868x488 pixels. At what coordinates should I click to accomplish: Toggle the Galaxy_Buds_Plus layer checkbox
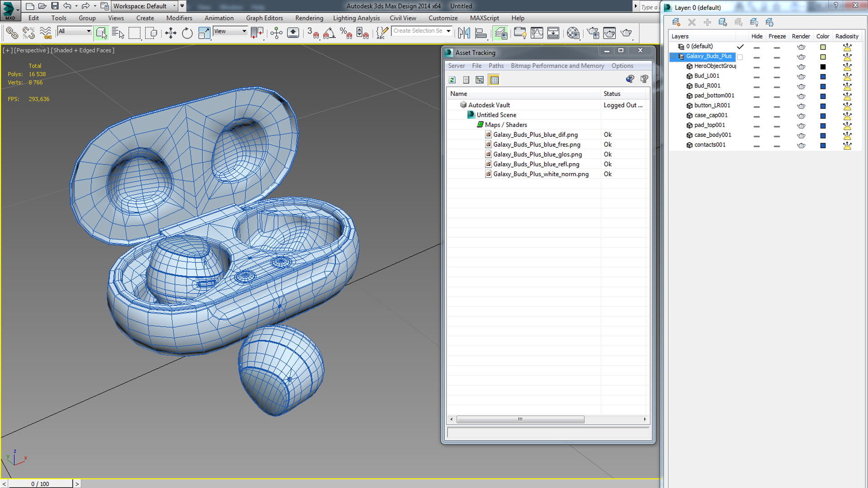click(740, 57)
